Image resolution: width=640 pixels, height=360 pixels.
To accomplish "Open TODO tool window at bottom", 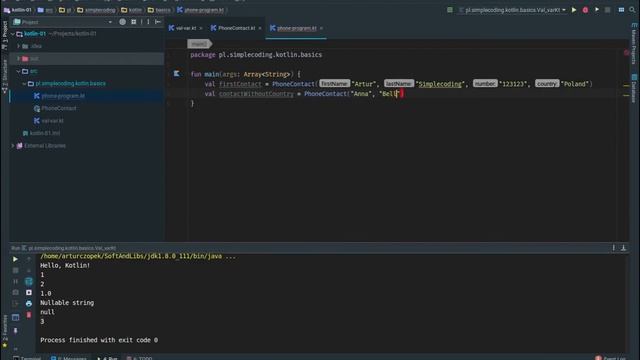I will pos(139,358).
